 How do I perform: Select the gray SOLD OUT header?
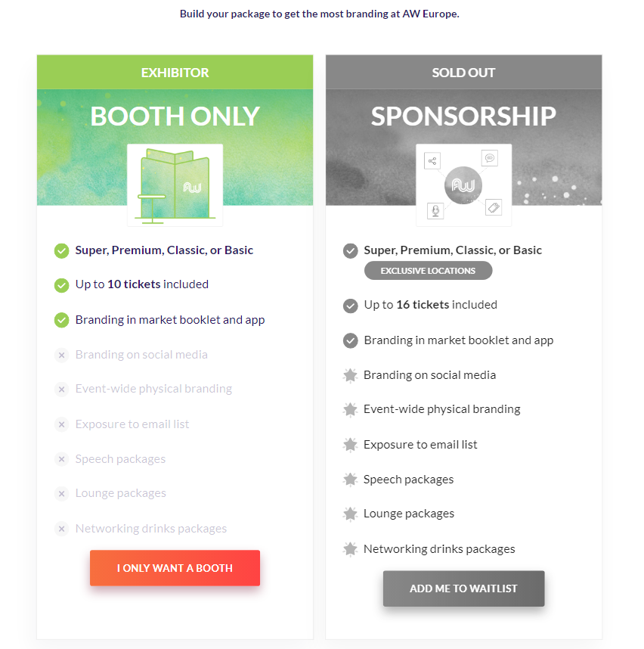tap(463, 73)
